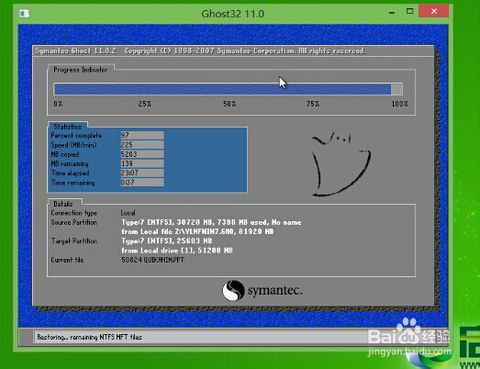
Task: Click the Speed (MB/min) value field
Action: tap(142, 145)
